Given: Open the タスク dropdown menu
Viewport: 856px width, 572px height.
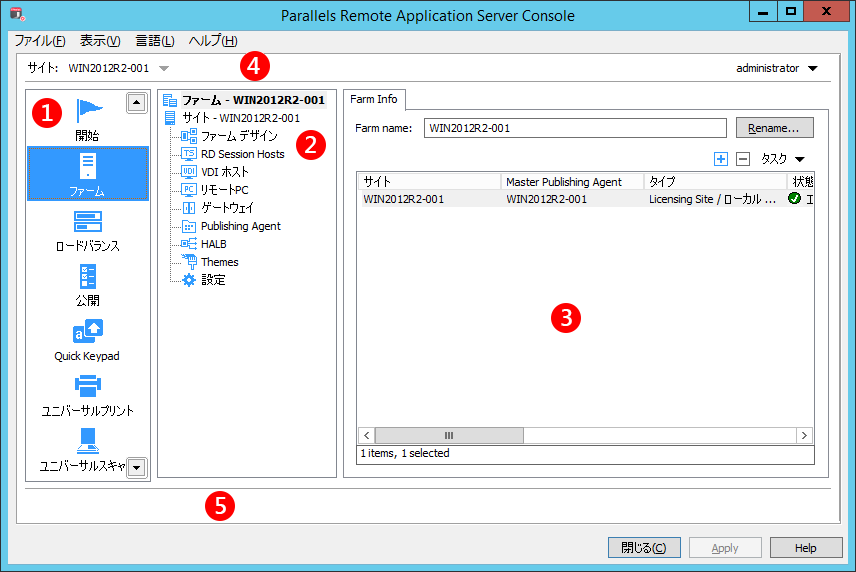Looking at the screenshot, I should (x=800, y=159).
